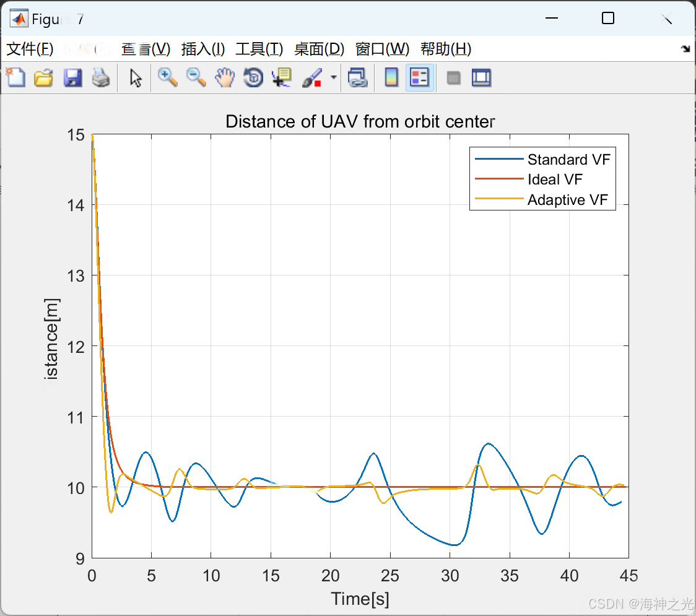Click the MATLAB logo in title bar
The image size is (696, 616).
19,19
